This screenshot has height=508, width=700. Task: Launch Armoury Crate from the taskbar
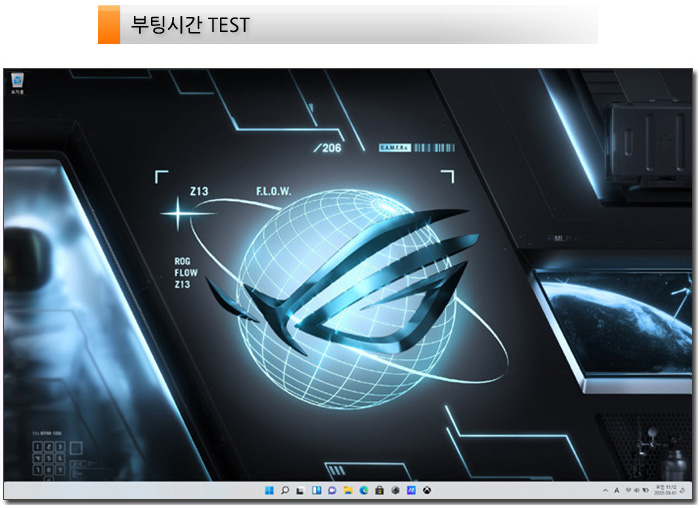point(395,491)
